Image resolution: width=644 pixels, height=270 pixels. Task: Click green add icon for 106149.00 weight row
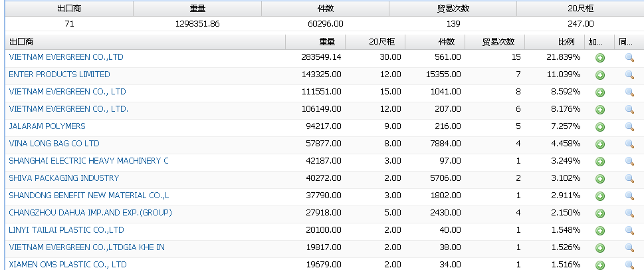click(600, 110)
